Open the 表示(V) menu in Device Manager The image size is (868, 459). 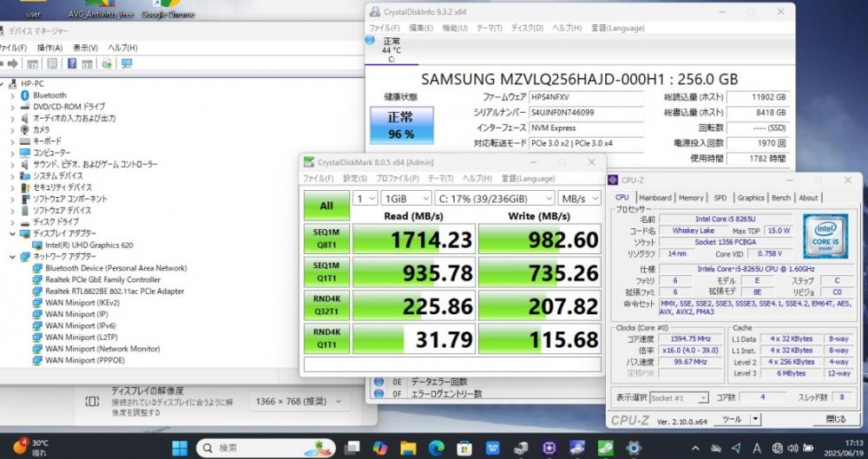coord(85,49)
